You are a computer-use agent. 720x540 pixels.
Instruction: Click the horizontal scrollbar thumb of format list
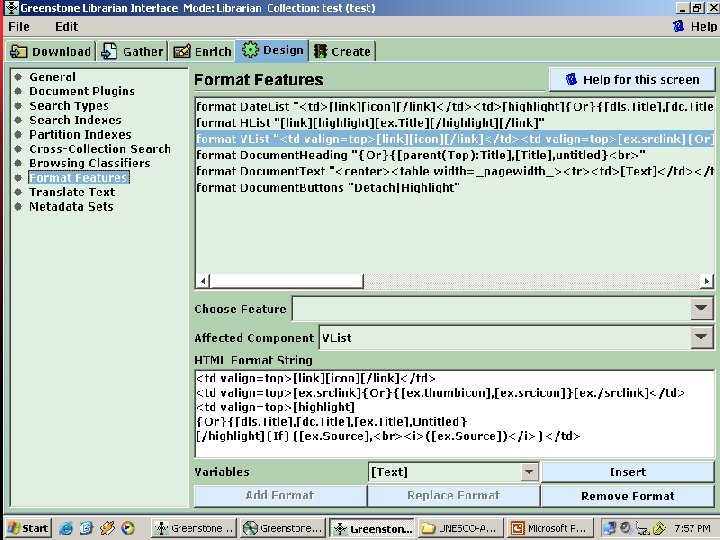pyautogui.click(x=287, y=281)
